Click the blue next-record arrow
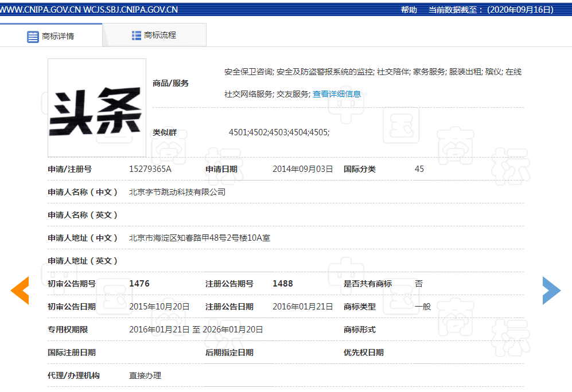This screenshot has height=392, width=572. [551, 291]
